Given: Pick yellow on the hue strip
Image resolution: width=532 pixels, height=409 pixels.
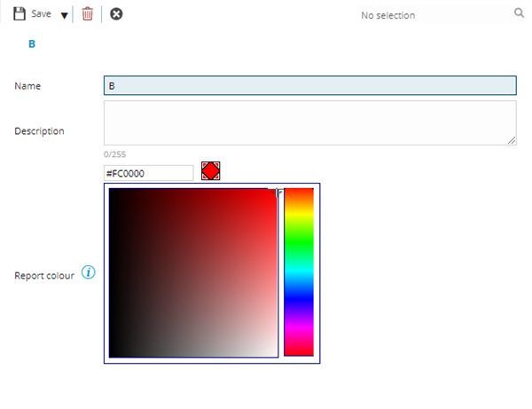Looking at the screenshot, I should (299, 216).
